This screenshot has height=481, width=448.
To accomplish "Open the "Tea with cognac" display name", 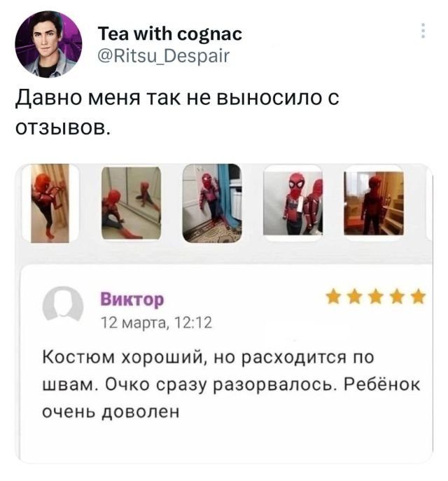I will pos(170,34).
